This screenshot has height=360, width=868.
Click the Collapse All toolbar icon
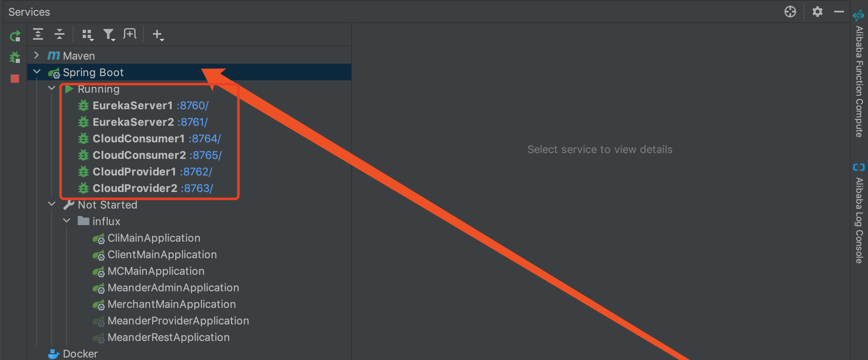60,34
